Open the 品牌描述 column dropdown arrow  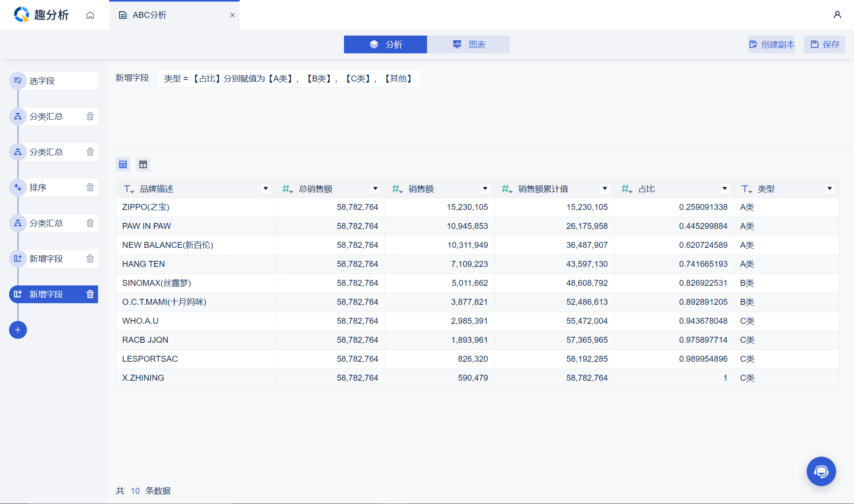click(x=266, y=189)
